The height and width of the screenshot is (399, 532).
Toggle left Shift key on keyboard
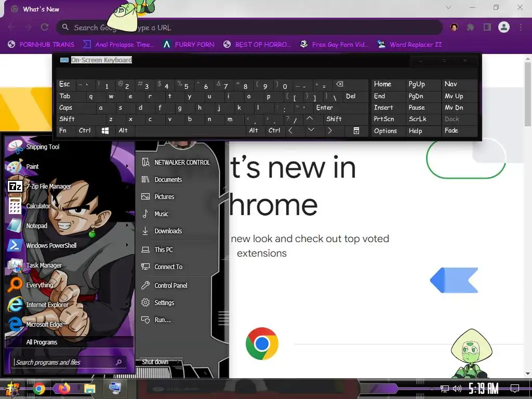[81, 119]
